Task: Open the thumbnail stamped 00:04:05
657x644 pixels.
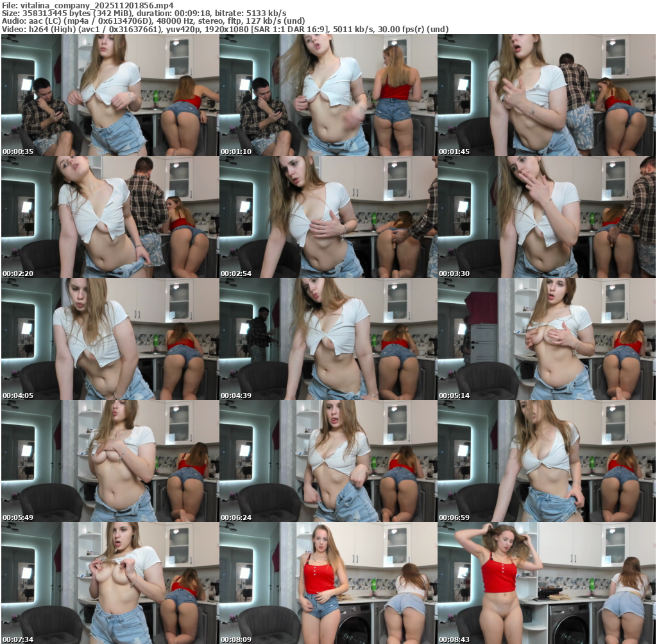Action: point(110,339)
